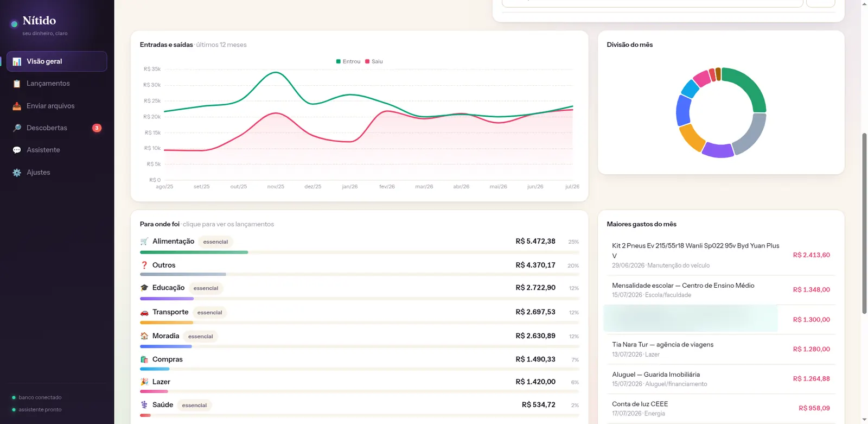Open the Descobertas magnifier icon
Screen dimensions: 868x424
(x=17, y=128)
